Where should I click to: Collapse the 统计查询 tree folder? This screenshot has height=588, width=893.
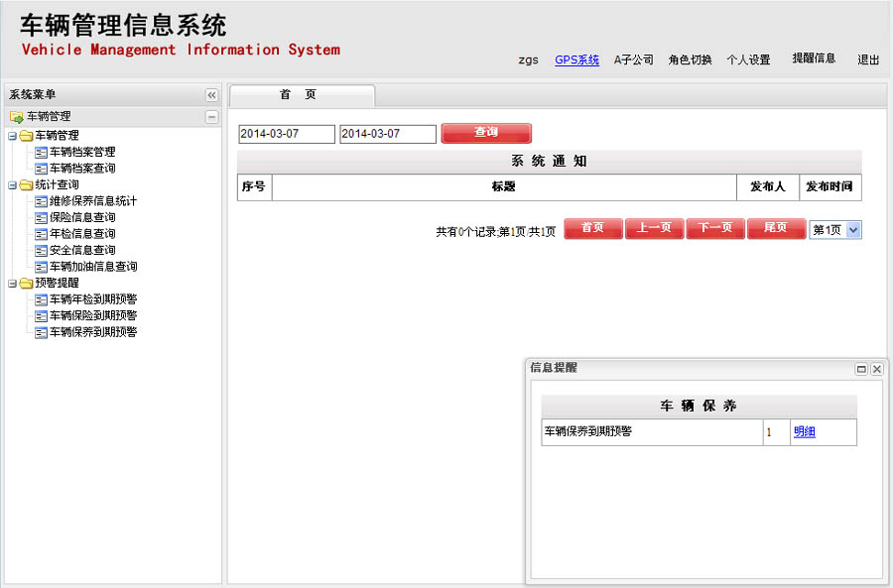coord(12,184)
